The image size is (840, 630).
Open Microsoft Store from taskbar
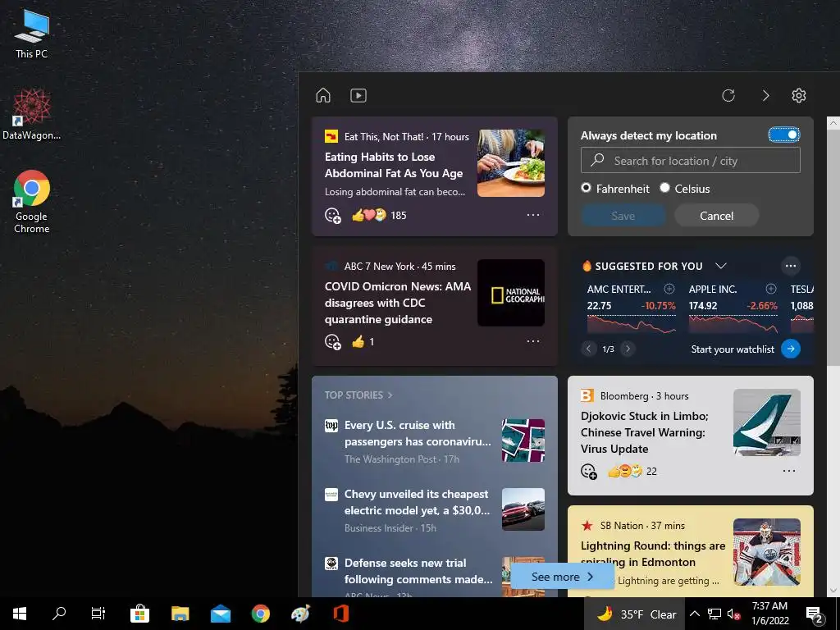point(139,614)
